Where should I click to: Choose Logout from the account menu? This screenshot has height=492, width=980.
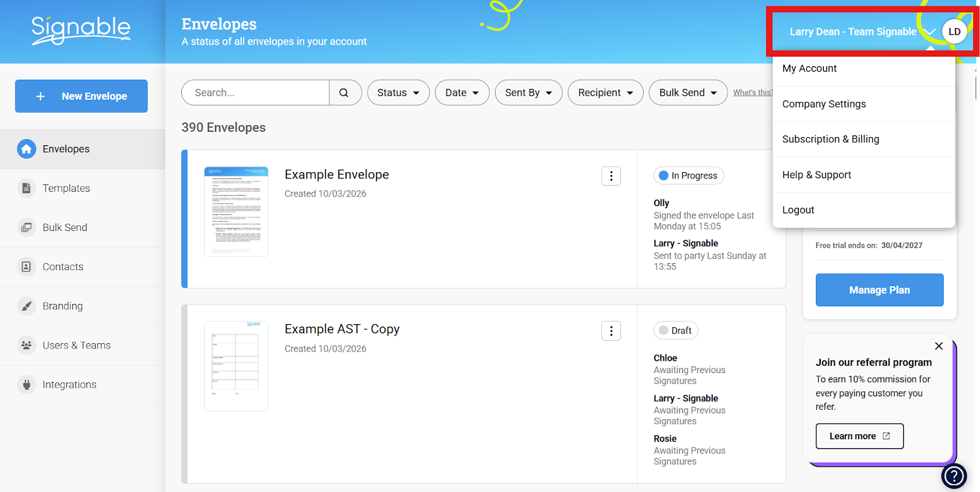[864, 210]
